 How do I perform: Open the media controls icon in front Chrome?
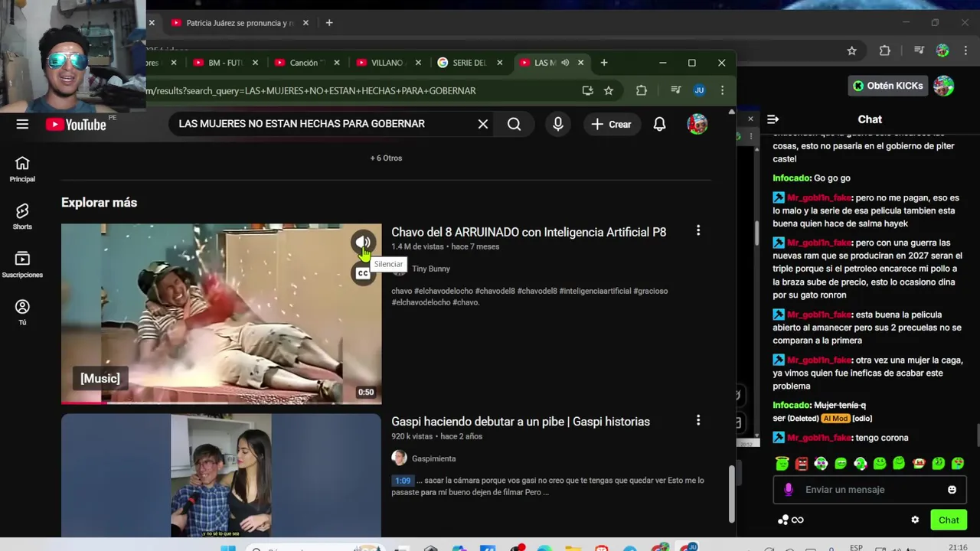(x=675, y=90)
